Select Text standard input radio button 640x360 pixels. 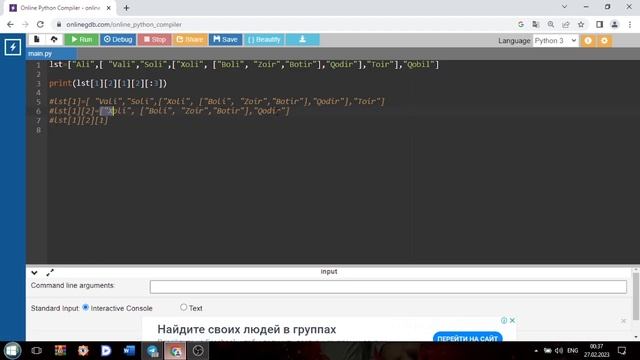[184, 307]
